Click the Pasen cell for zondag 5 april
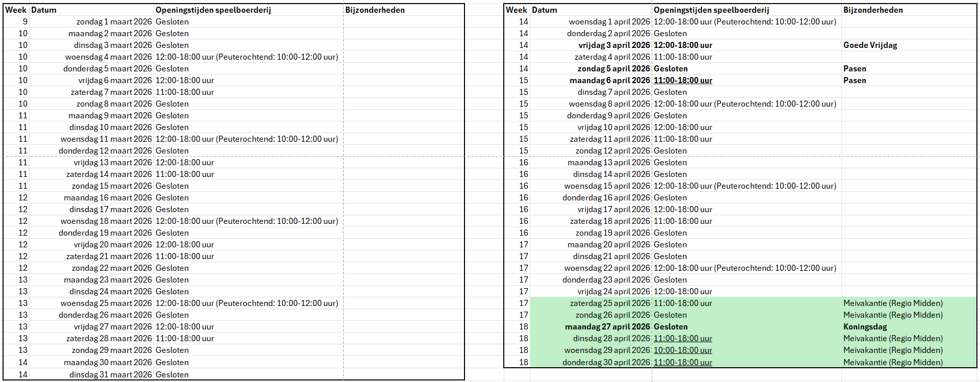 855,69
